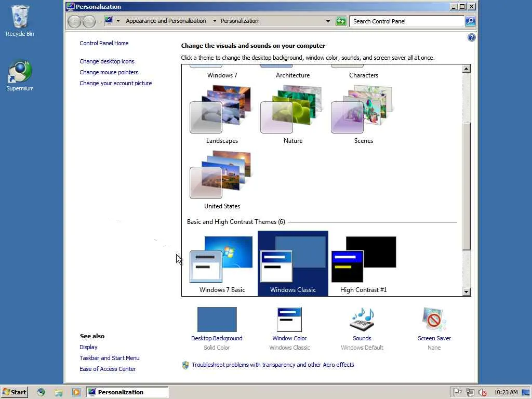Click the muted volume tray icon

(x=483, y=393)
